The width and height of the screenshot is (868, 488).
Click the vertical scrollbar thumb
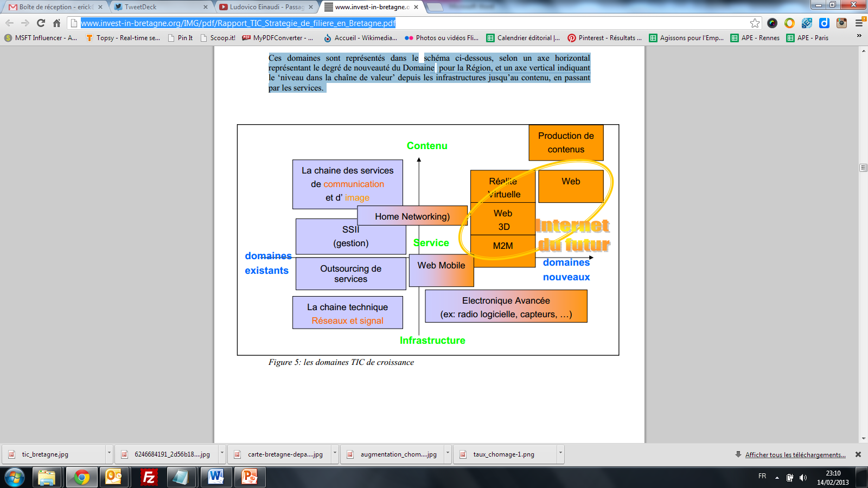pyautogui.click(x=864, y=168)
